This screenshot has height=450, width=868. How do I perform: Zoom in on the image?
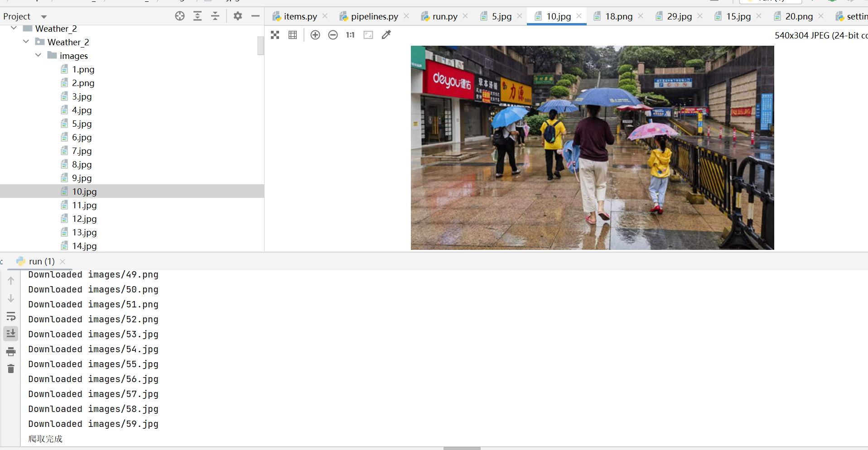(x=315, y=35)
